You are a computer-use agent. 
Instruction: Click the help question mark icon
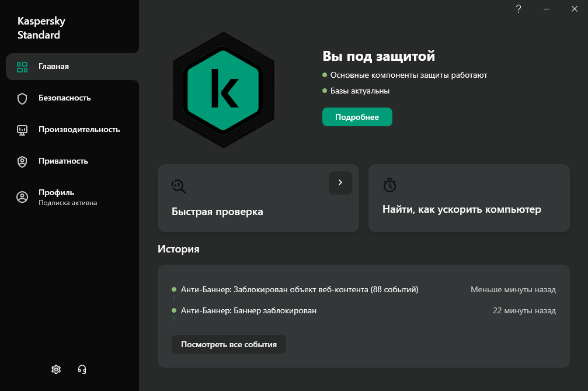point(519,9)
